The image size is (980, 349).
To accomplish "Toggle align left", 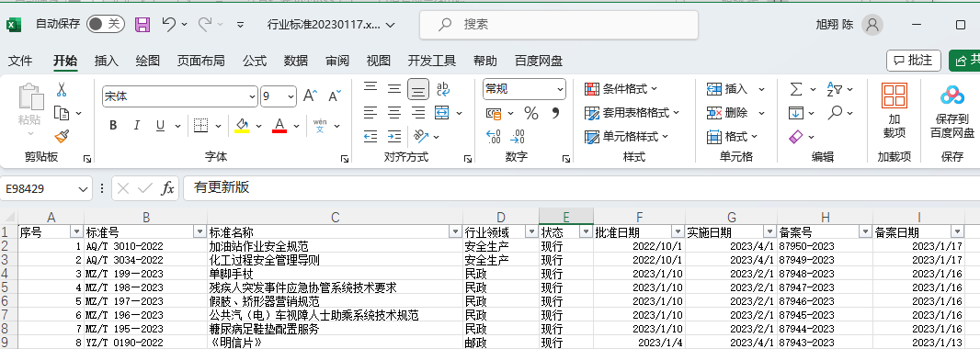I will pyautogui.click(x=371, y=113).
